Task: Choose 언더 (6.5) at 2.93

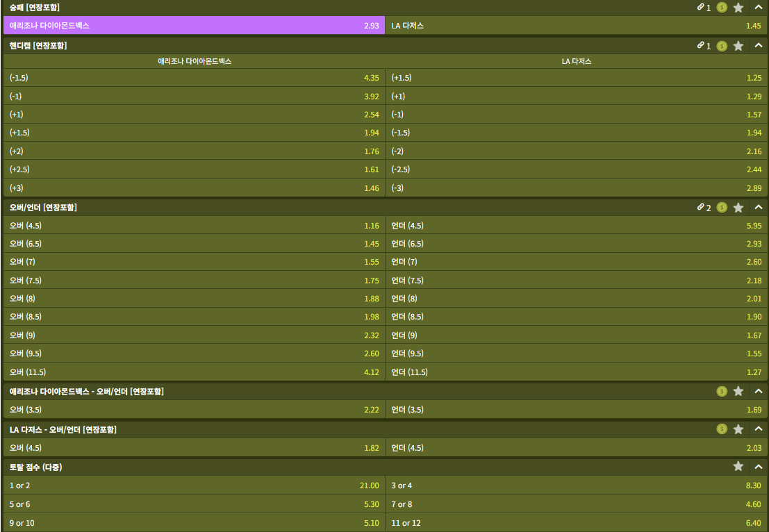Action: (577, 244)
